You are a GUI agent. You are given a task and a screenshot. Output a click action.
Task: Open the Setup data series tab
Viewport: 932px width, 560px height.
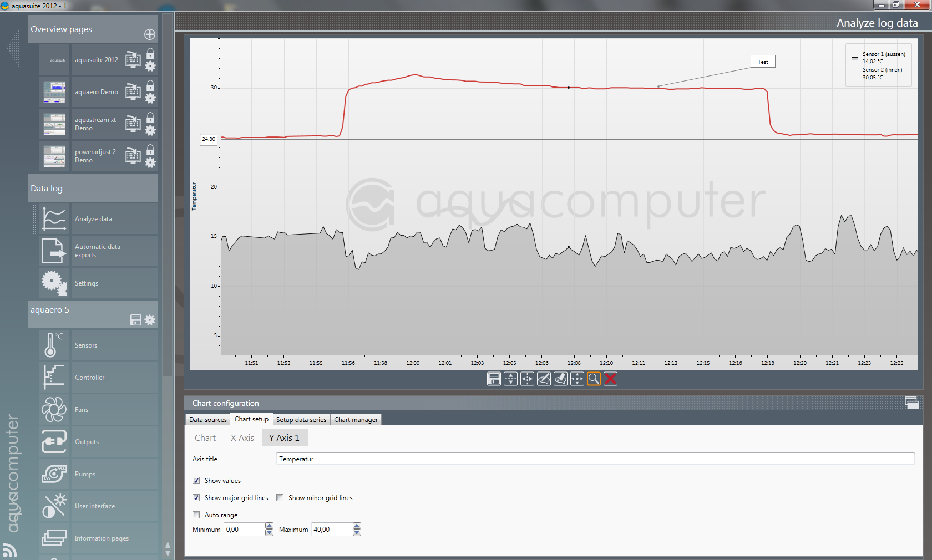pos(301,420)
